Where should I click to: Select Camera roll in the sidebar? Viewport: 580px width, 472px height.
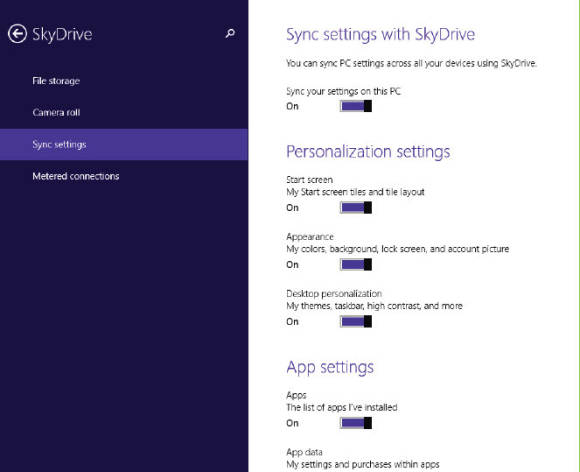pyautogui.click(x=56, y=112)
